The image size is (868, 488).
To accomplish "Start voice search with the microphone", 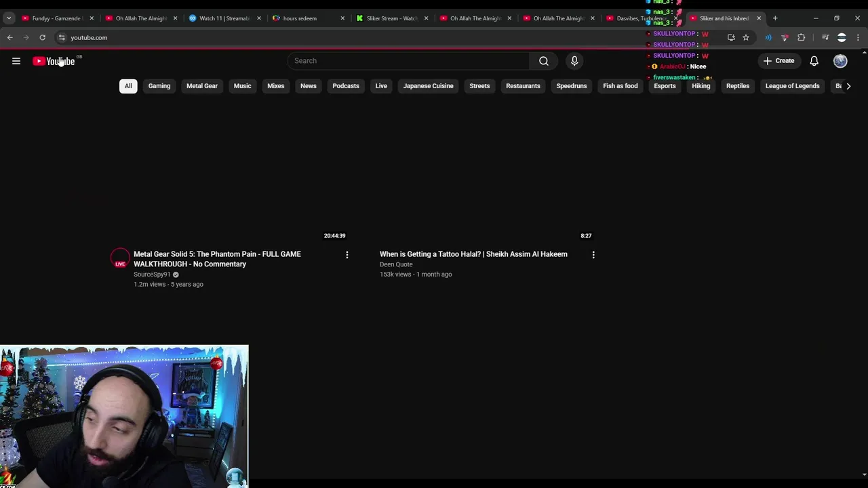I will click(x=574, y=61).
